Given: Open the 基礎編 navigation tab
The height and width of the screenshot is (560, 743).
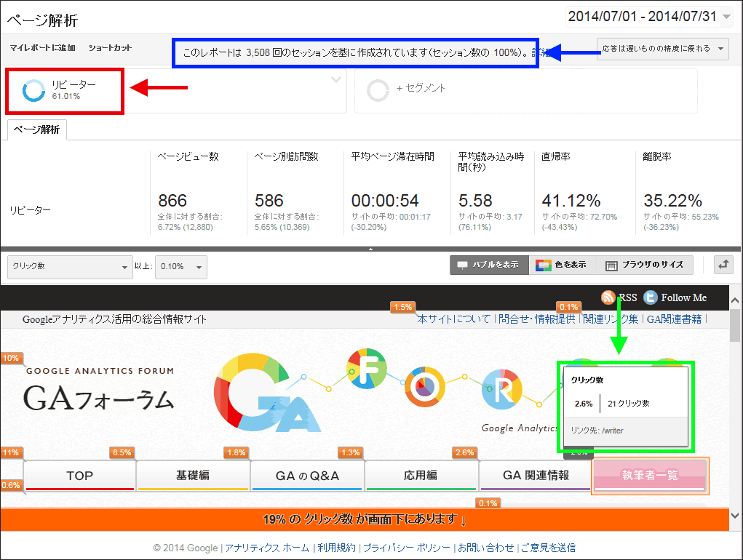Looking at the screenshot, I should point(193,476).
